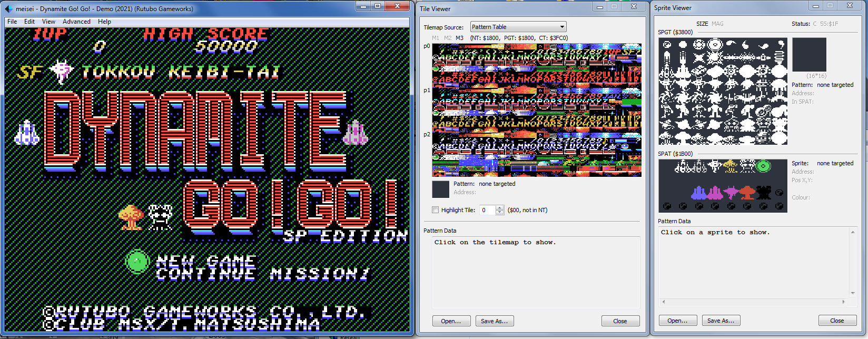Click the meisei app icon in title bar
Screen dimensions: 868x339
coord(8,9)
